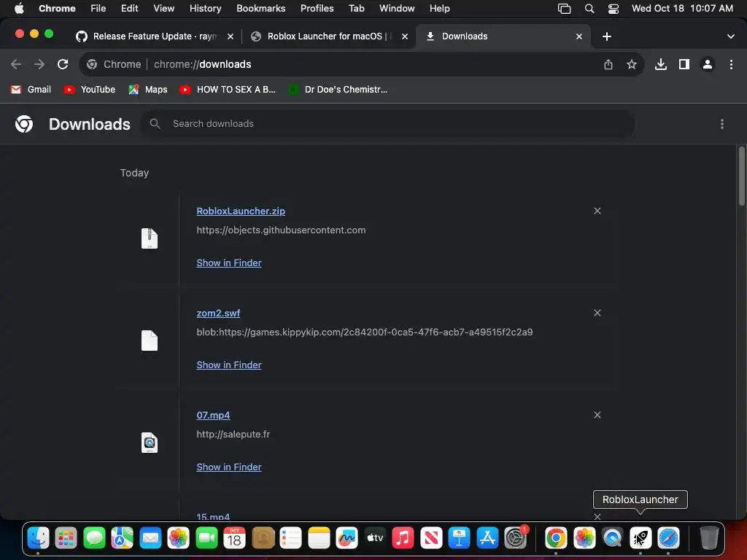The height and width of the screenshot is (560, 747).
Task: Click the Chrome logo beside Downloads heading
Action: click(24, 124)
